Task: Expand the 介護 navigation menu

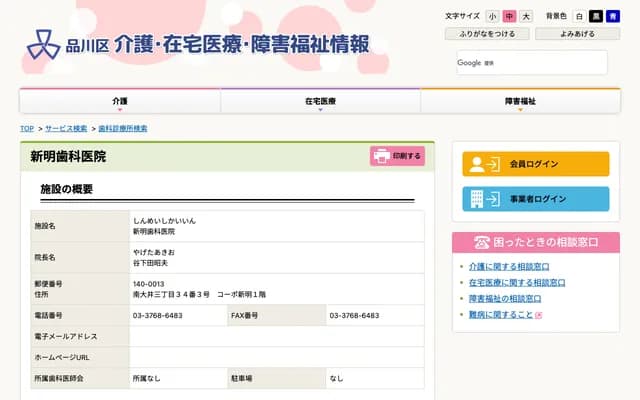Action: click(120, 102)
